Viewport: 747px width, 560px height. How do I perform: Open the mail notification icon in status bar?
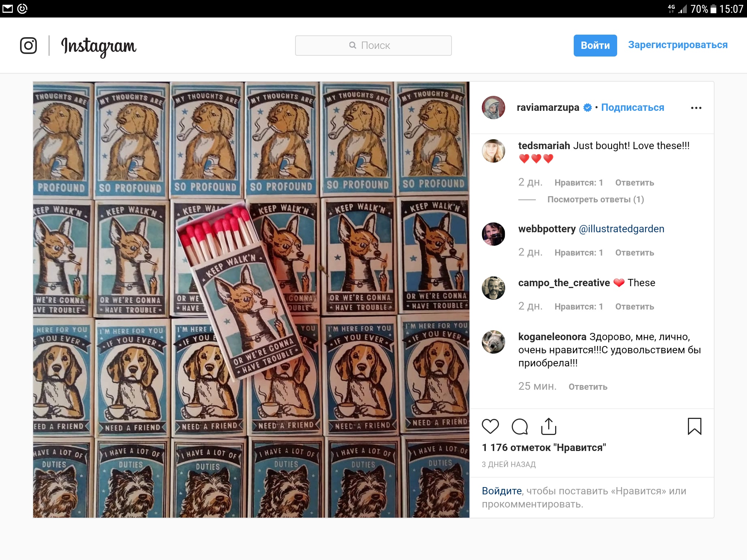tap(8, 9)
